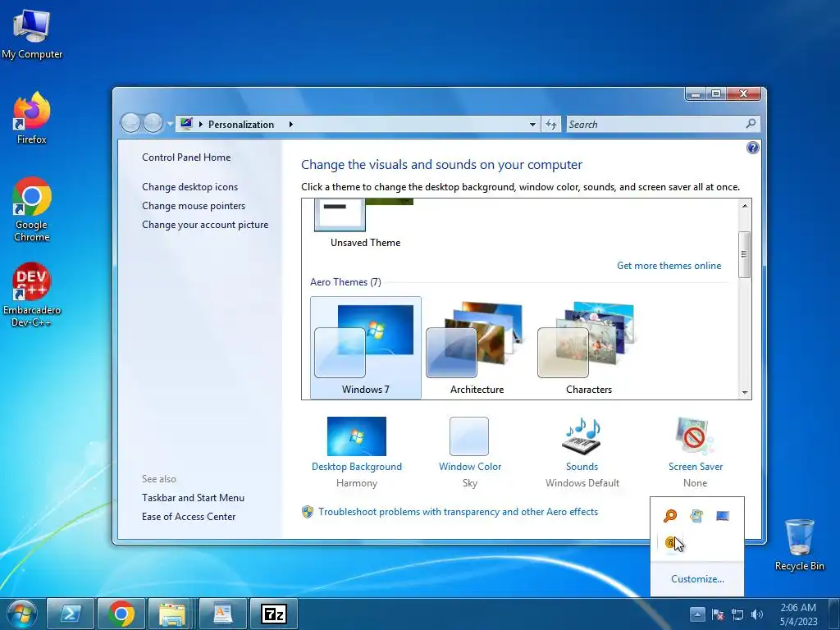Toggle hidden icons arrow in the taskbar
840x630 pixels.
pyautogui.click(x=697, y=614)
